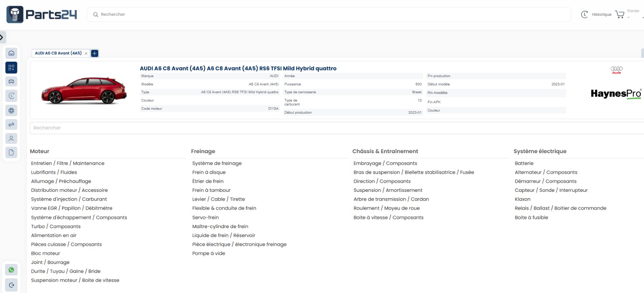Add a new vehicle tab with plus button

pyautogui.click(x=95, y=53)
